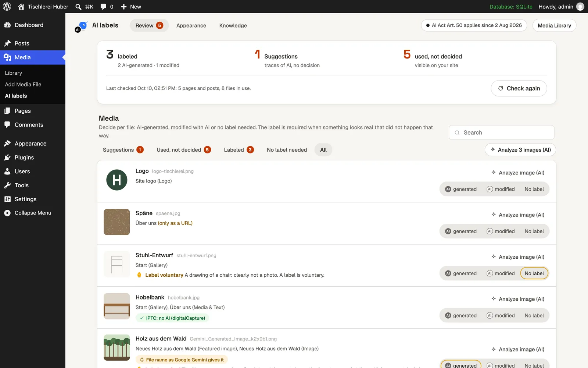Switch to the Appearance tab in AI labels

pos(191,25)
